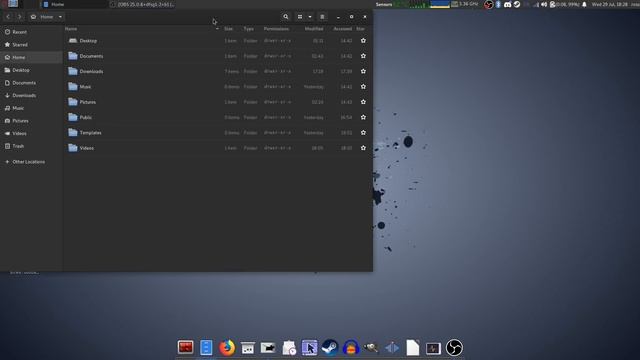Viewport: 640px width, 360px height.
Task: Open Starred in the sidebar
Action: pos(31,44)
